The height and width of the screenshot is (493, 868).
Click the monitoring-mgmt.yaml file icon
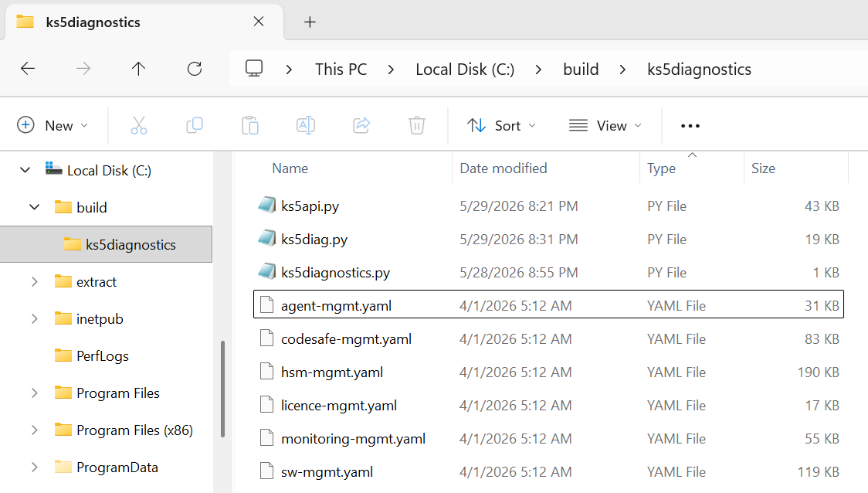[x=267, y=438]
